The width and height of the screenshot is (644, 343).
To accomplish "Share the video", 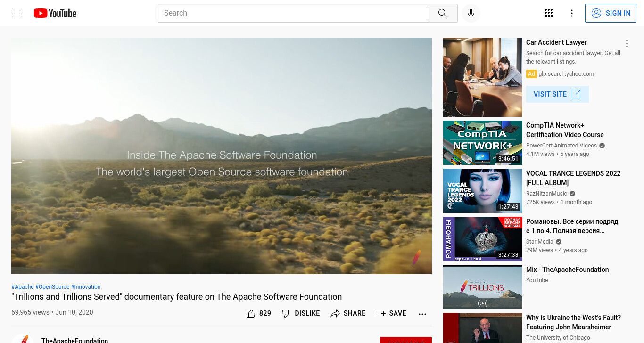I will click(348, 313).
